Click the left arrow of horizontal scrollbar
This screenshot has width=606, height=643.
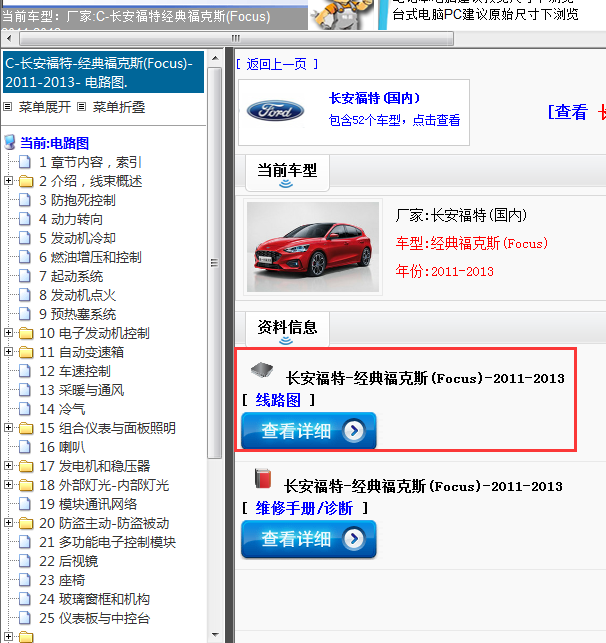coord(9,39)
